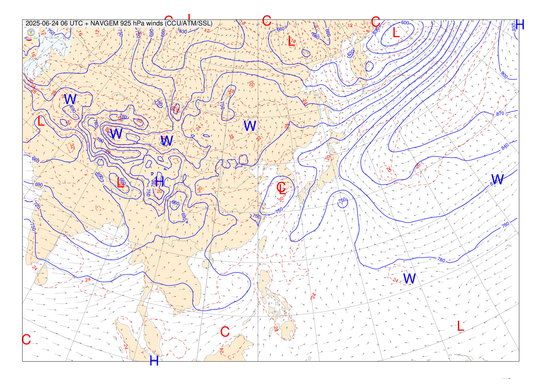This screenshot has width=543, height=392.
Task: Click the blue W over eastern China
Action: coord(250,126)
